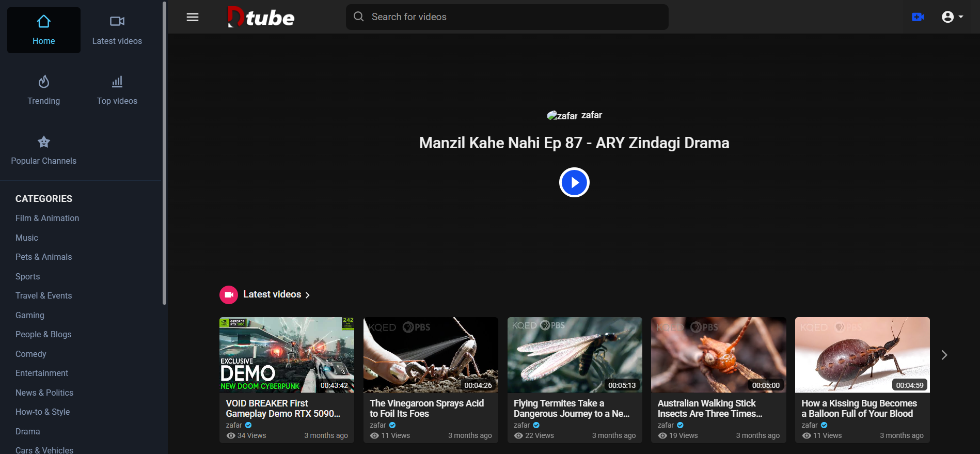Image resolution: width=980 pixels, height=454 pixels.
Task: Open Flying Termites Take a Dangerous Journey title
Action: pos(572,409)
